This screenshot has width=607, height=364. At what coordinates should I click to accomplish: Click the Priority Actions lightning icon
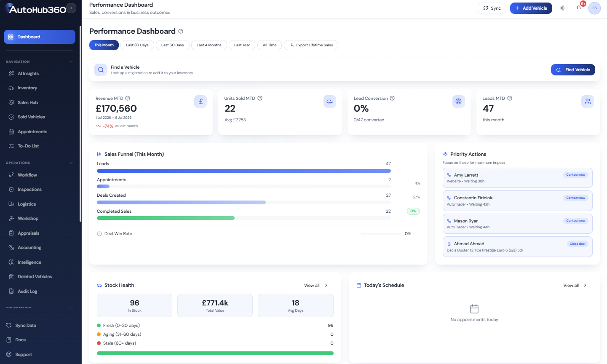click(445, 154)
